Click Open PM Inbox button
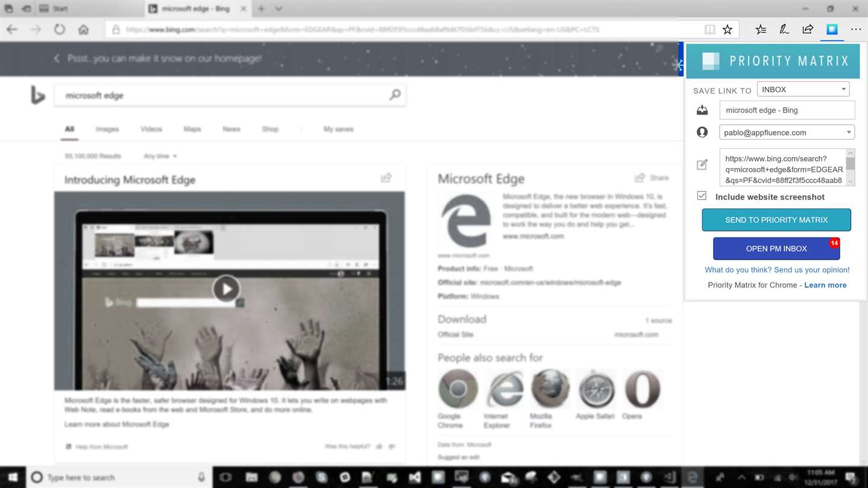Screen dimensions: 868x488 coord(776,248)
